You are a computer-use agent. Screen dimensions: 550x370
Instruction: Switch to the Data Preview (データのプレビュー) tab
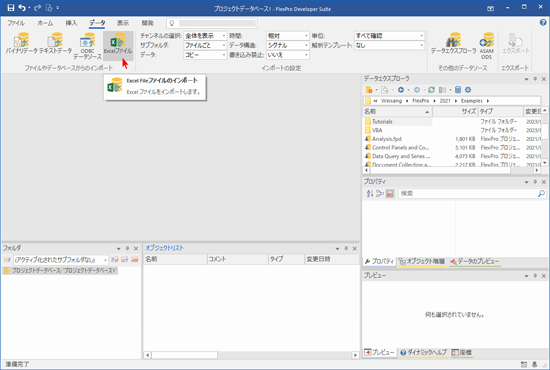pos(475,262)
